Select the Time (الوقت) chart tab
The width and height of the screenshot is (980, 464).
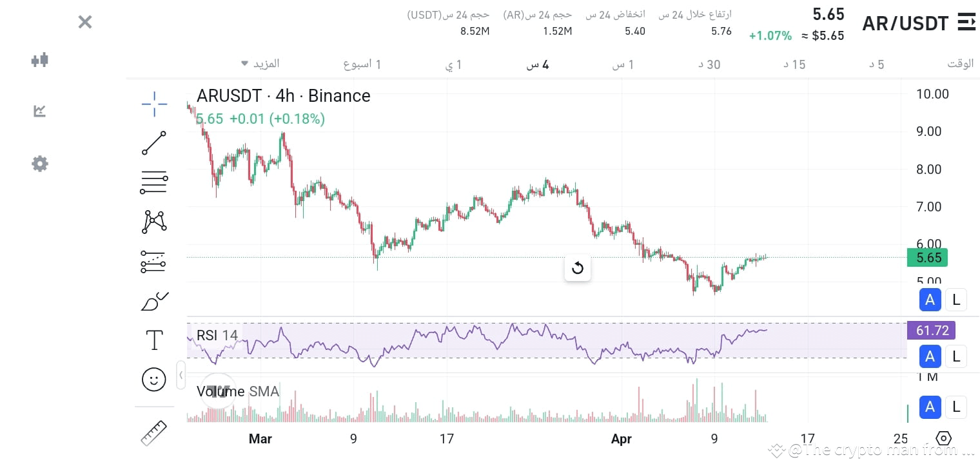[x=960, y=64]
